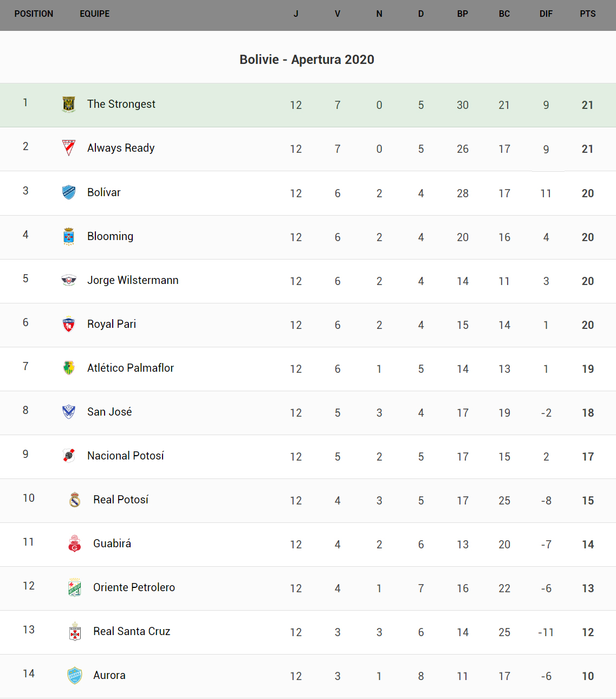This screenshot has height=699, width=616.
Task: Click Always Ready club crest icon
Action: [x=69, y=148]
